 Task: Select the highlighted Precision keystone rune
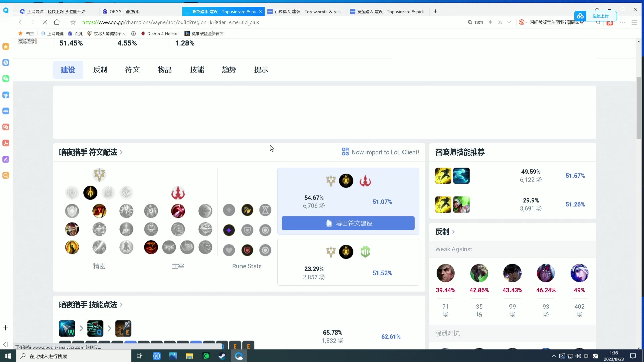pos(90,193)
